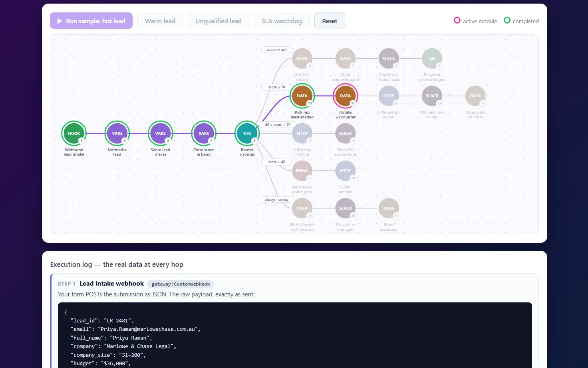Image resolution: width=588 pixels, height=368 pixels.
Task: Run the Warm lead sample
Action: 160,21
